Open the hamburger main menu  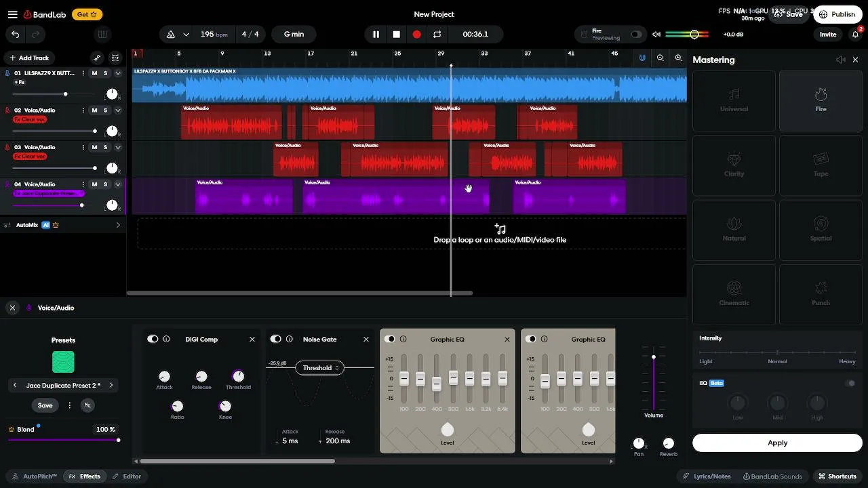click(x=13, y=14)
